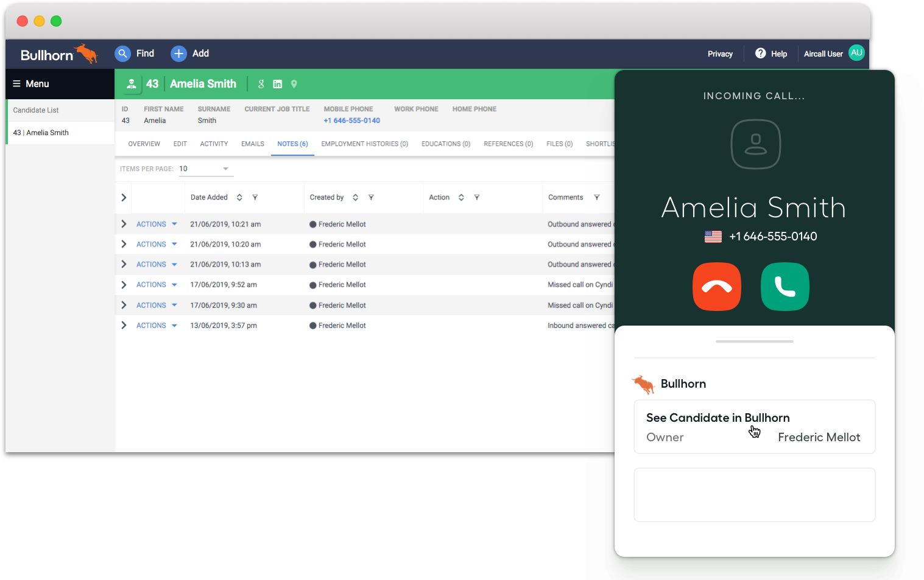924x580 pixels.
Task: Click the AU user avatar
Action: point(856,53)
